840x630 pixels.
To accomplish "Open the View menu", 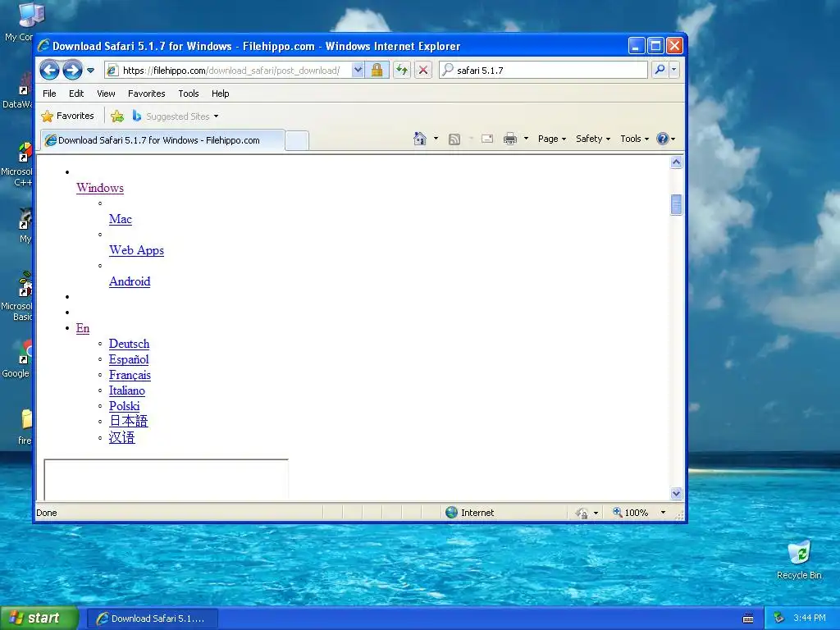I will (106, 94).
